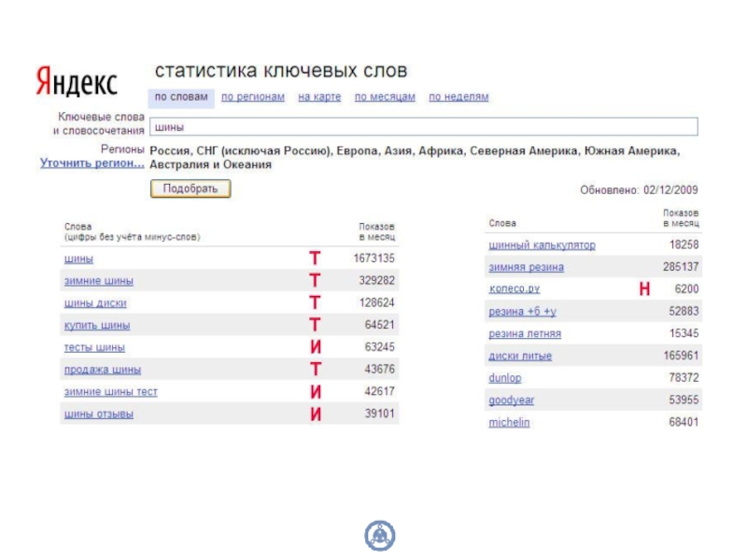Click the count 63245

380,347
